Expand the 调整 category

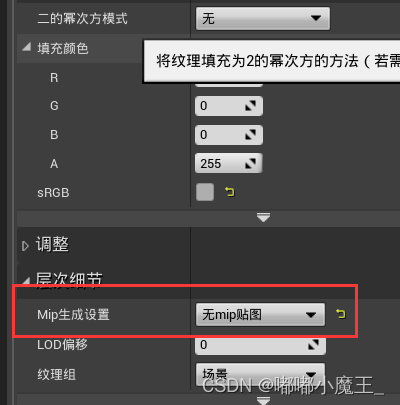pos(25,246)
